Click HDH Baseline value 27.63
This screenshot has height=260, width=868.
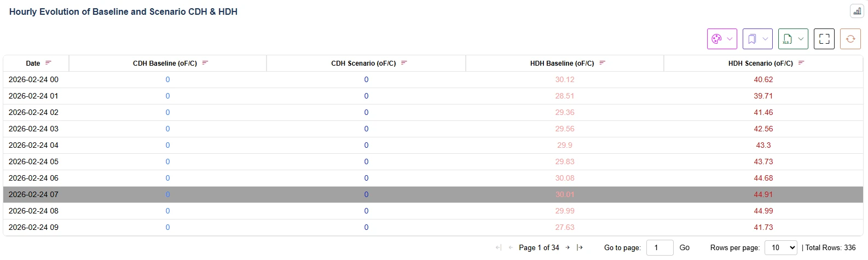(565, 227)
